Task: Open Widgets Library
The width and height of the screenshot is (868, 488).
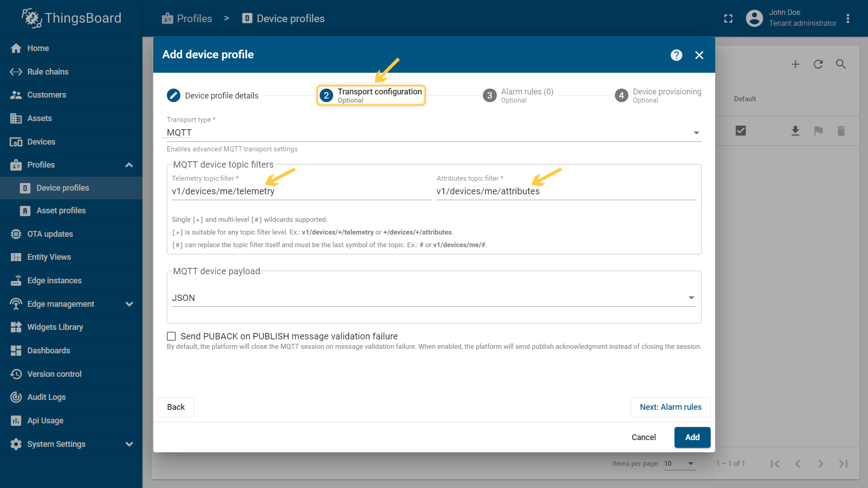Action: pos(71,327)
